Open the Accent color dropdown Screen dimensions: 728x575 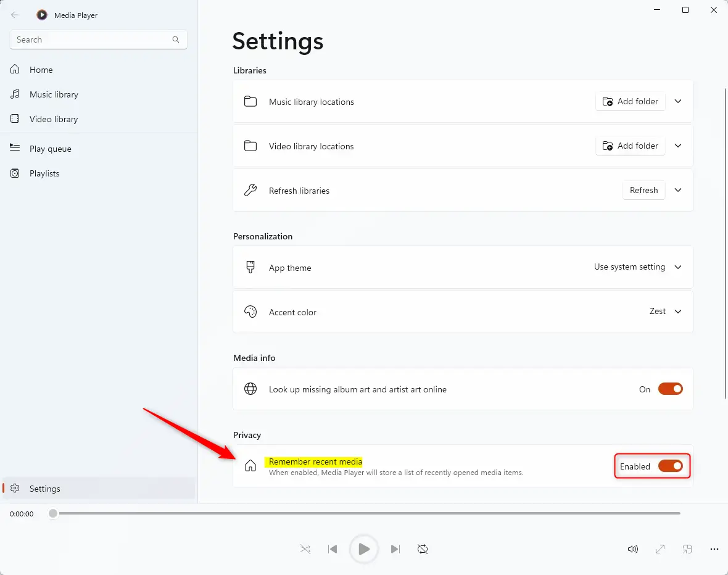point(666,312)
